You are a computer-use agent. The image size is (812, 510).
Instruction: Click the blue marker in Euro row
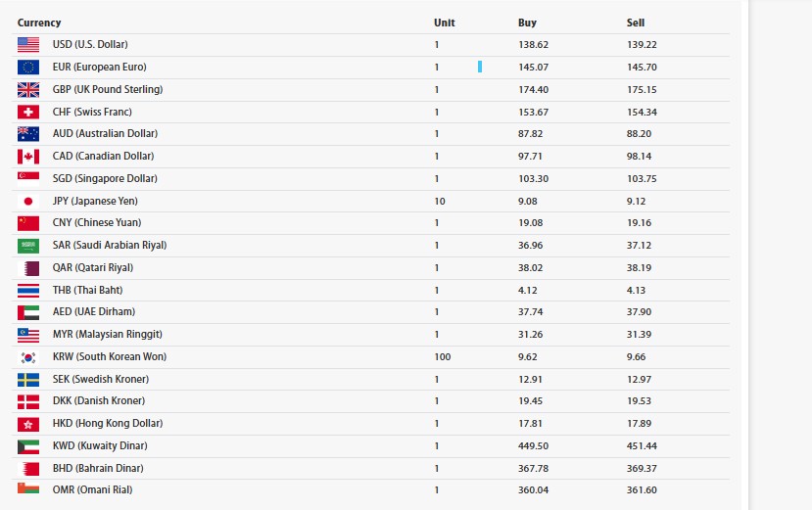[480, 67]
